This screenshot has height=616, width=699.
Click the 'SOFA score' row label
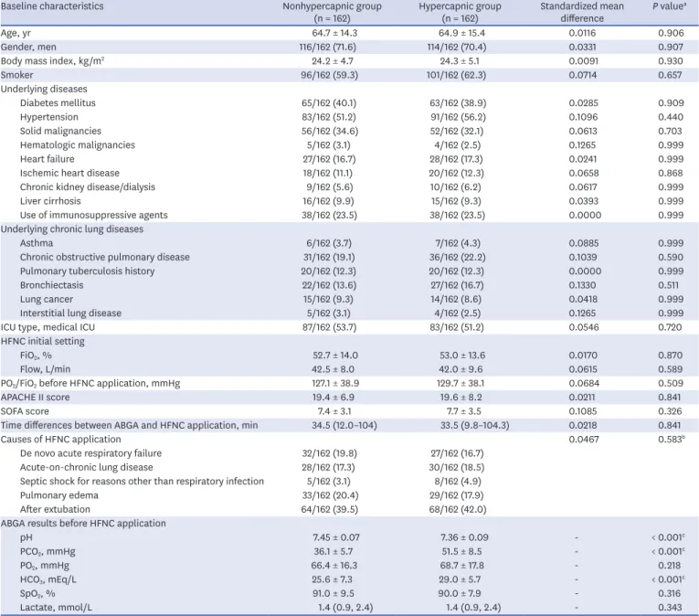[25, 411]
